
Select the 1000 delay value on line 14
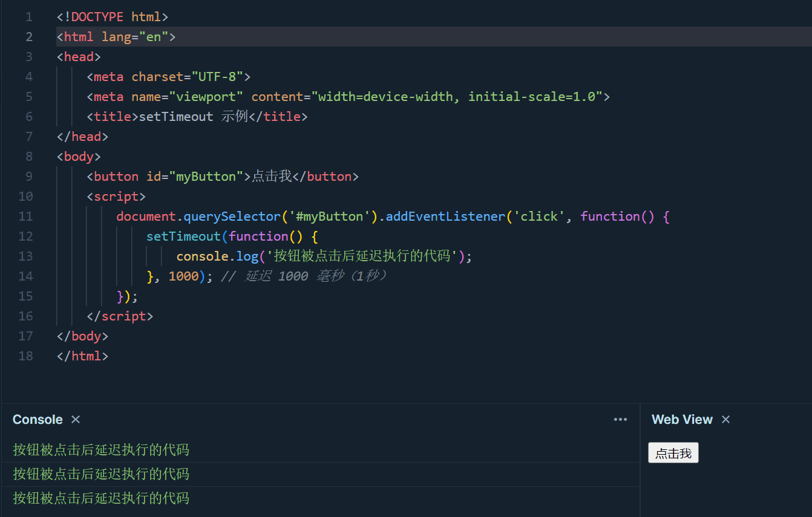click(x=185, y=276)
